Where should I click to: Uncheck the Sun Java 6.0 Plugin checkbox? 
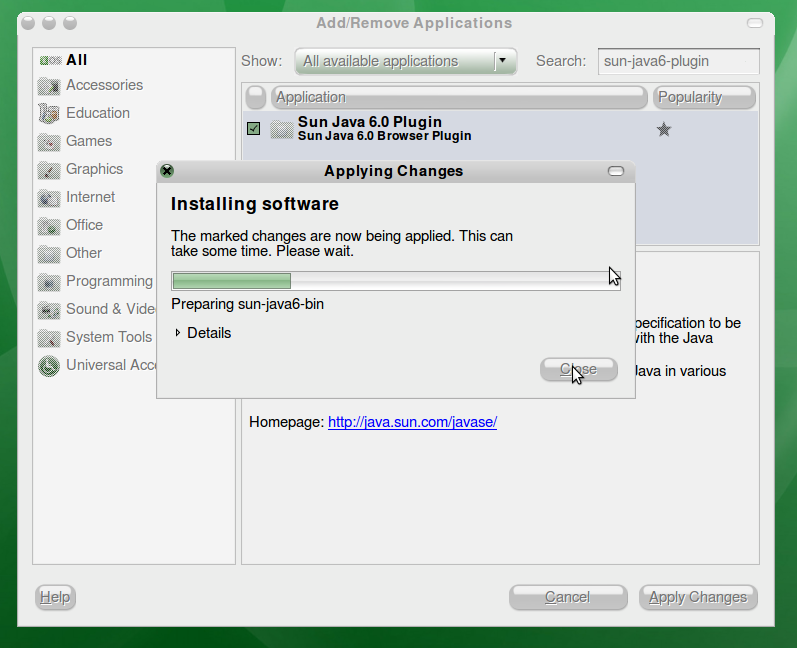(253, 129)
